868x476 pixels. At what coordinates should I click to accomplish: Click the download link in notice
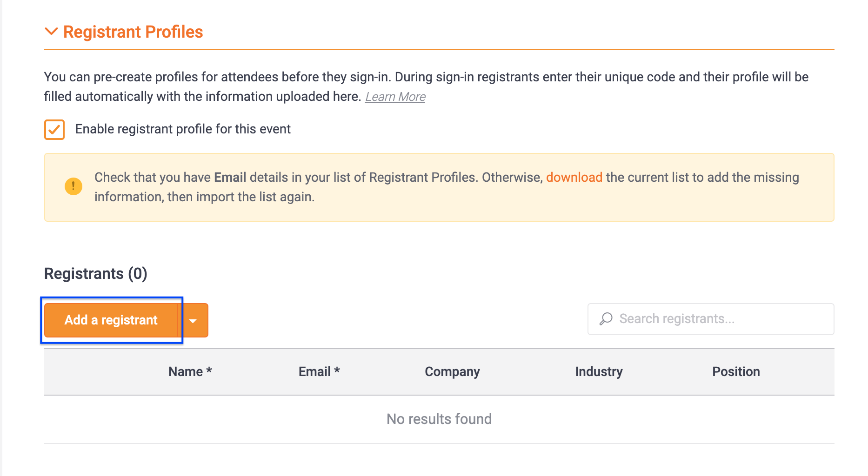coord(574,177)
